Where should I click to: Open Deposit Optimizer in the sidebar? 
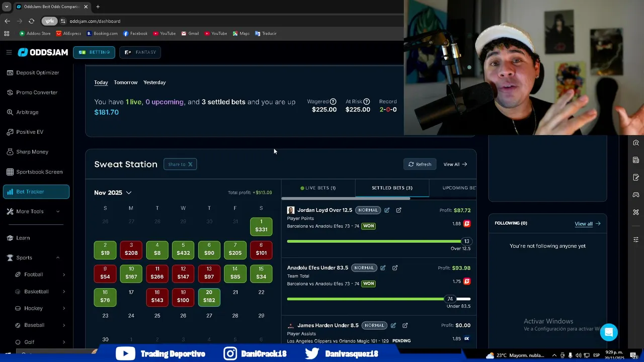[x=36, y=72]
